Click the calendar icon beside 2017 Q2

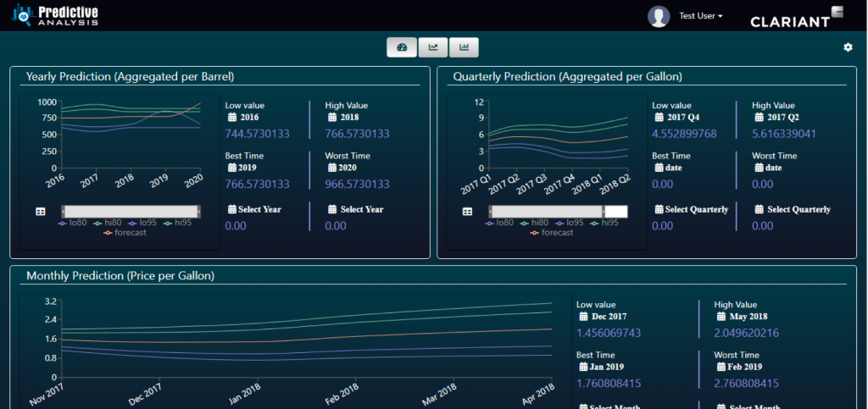click(x=759, y=117)
